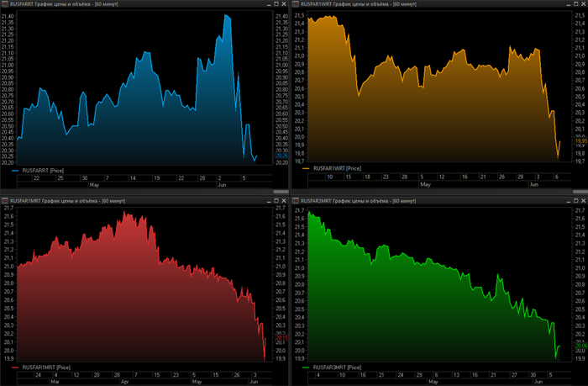588x386 pixels.
Task: Click the Jun month label on RUSFARRT timeline
Action: (x=221, y=185)
